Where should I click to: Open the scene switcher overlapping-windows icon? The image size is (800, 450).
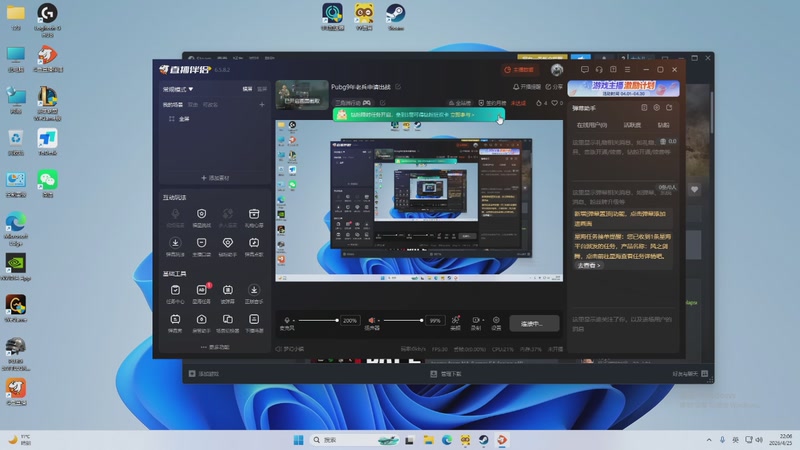pos(228,319)
